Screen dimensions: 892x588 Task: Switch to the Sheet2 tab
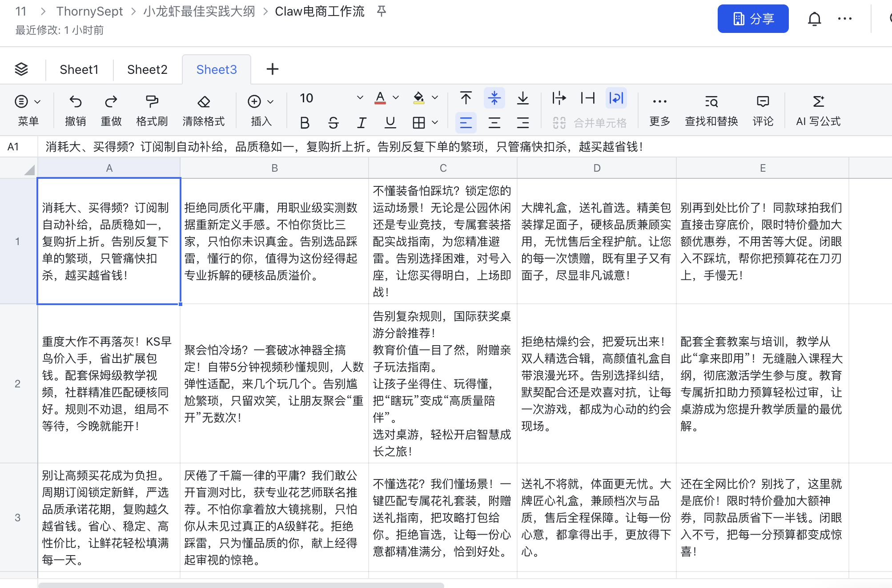[x=147, y=69]
